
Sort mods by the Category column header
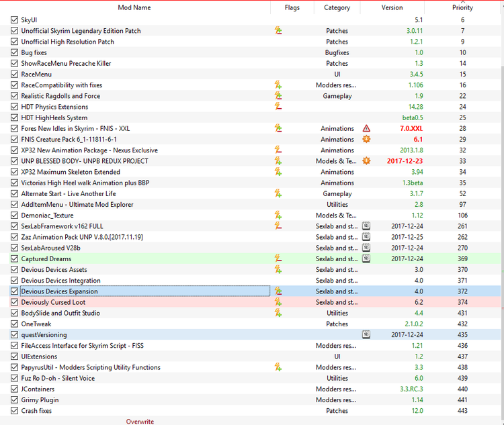pos(337,7)
